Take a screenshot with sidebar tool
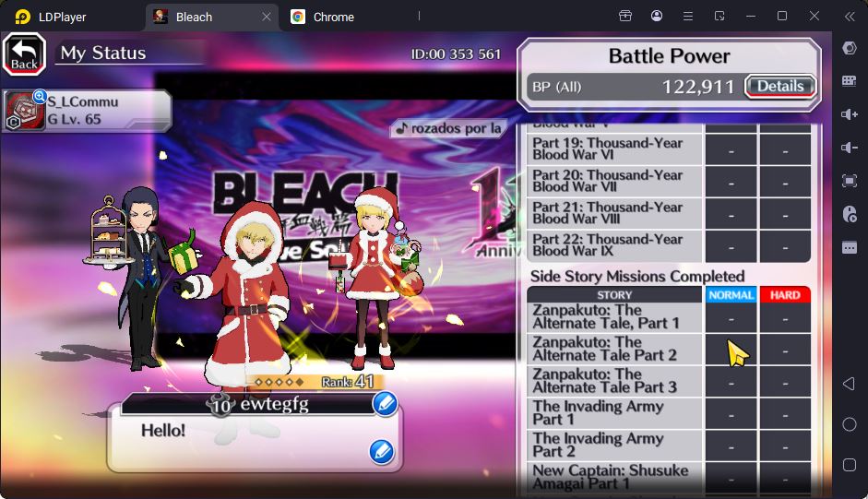Screen dimensions: 868x499 tap(850, 181)
